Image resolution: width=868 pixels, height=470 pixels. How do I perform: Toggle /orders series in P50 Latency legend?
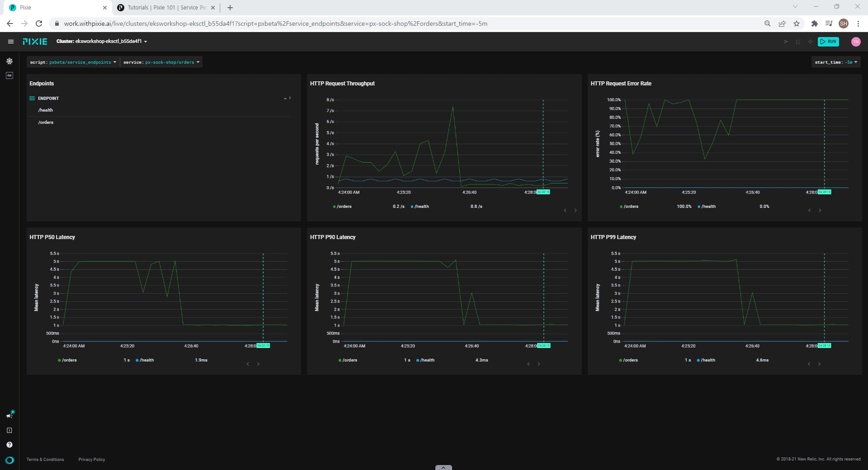coord(67,360)
